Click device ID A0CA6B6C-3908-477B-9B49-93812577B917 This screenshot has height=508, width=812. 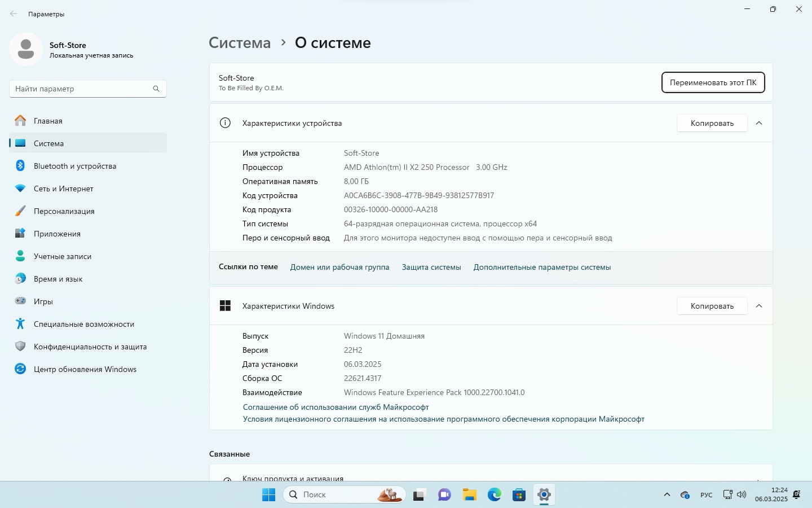(x=419, y=195)
